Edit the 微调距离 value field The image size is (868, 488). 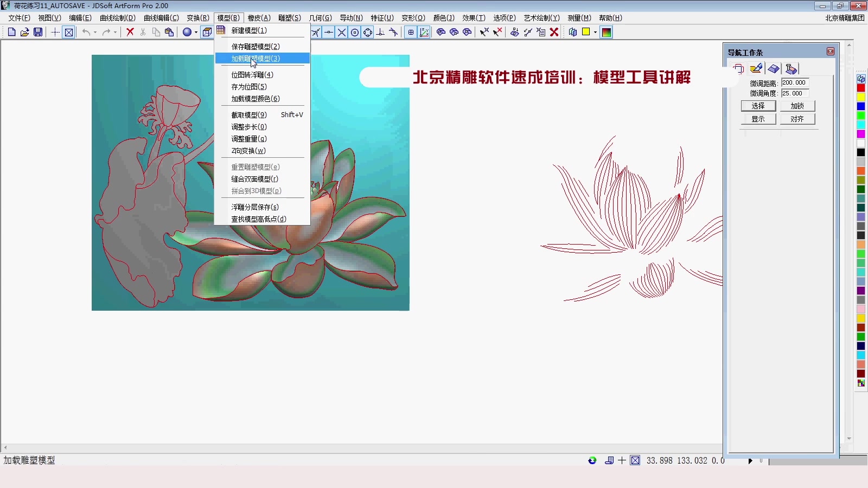[794, 82]
